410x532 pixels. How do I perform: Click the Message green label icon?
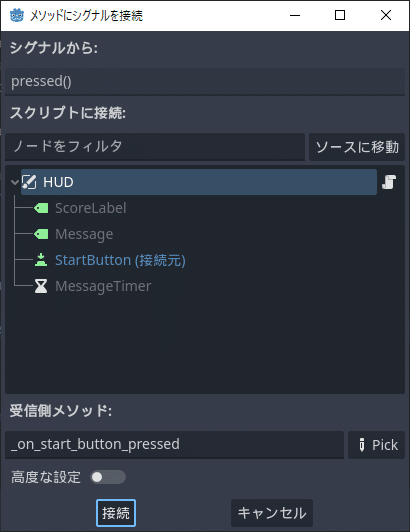click(x=41, y=234)
